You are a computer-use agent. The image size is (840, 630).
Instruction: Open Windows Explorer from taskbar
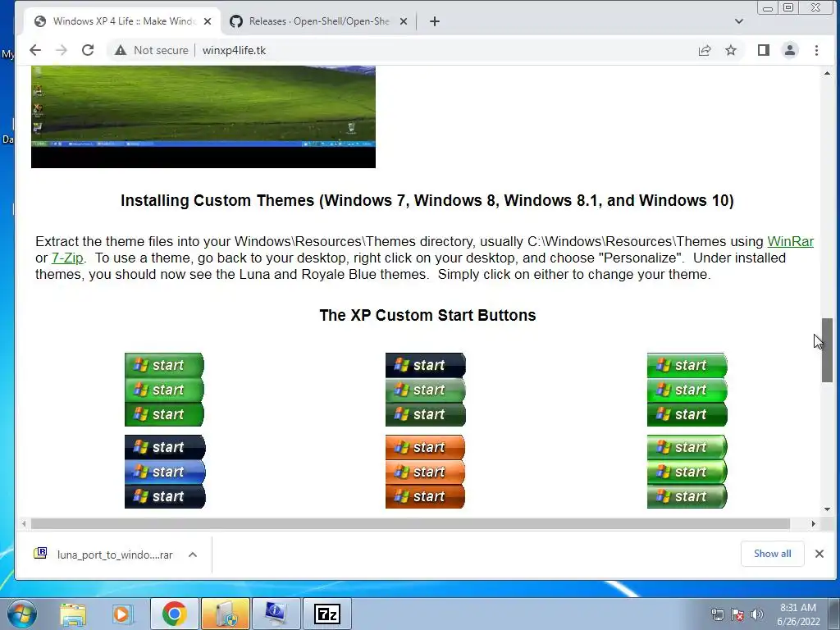point(73,614)
